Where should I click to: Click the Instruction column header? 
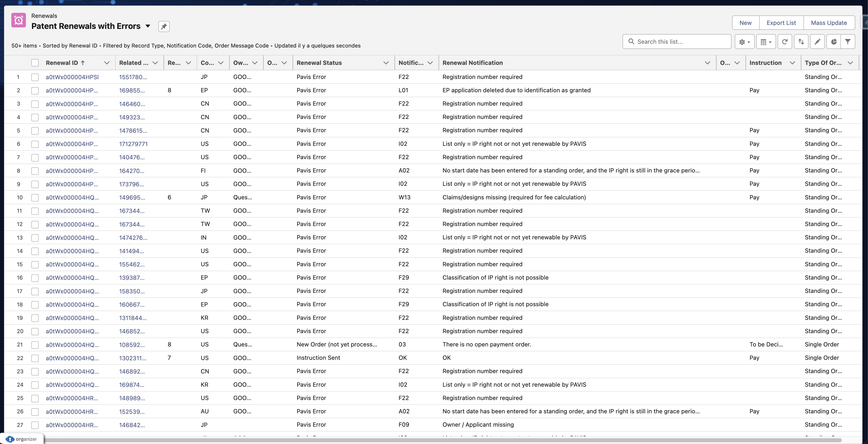[x=765, y=63]
